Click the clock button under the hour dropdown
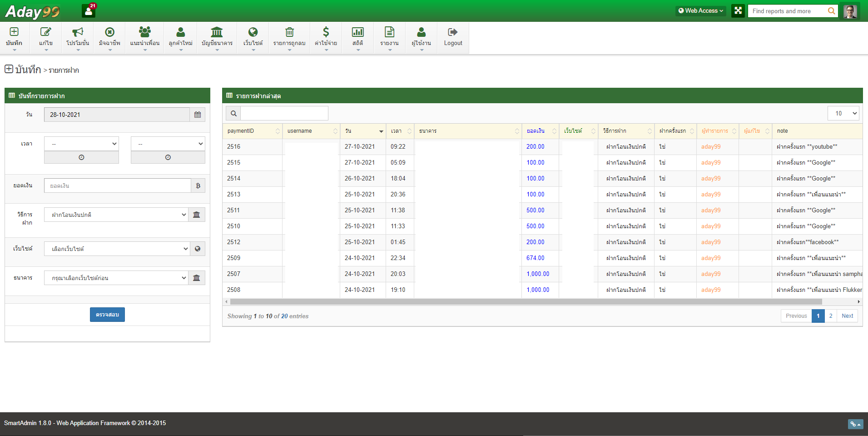868x436 pixels. point(81,157)
